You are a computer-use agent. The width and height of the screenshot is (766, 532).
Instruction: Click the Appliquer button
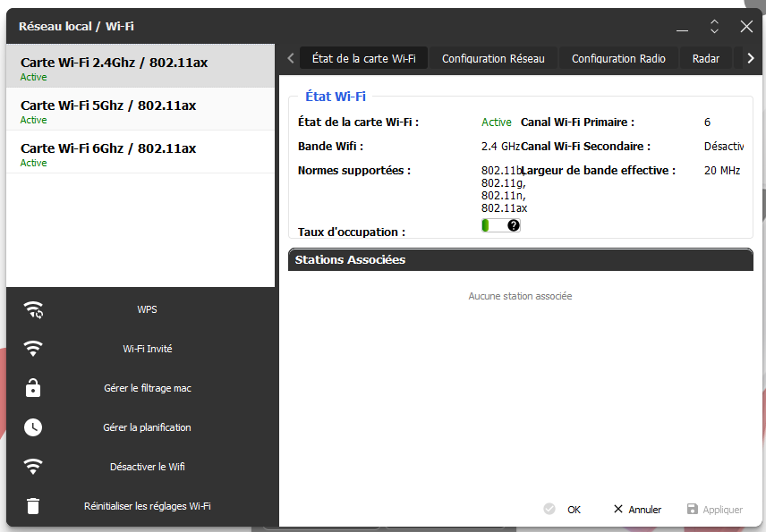click(715, 509)
